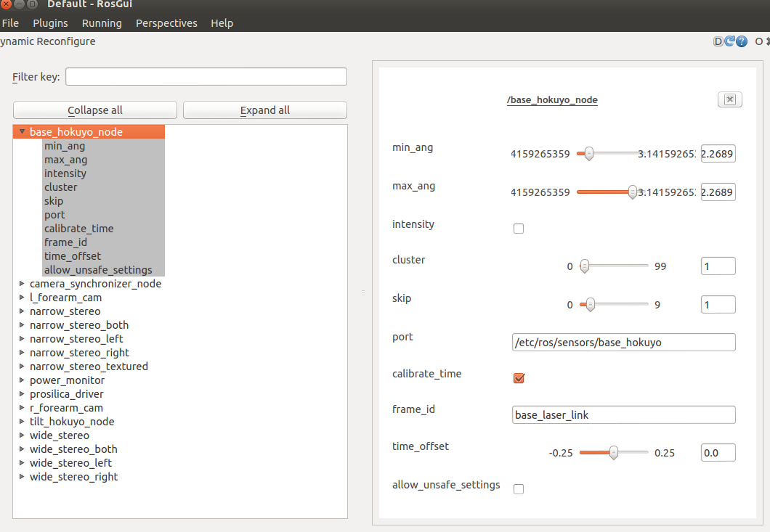Click the panel splitter handle between panes
The width and height of the screenshot is (770, 532).
click(x=362, y=292)
